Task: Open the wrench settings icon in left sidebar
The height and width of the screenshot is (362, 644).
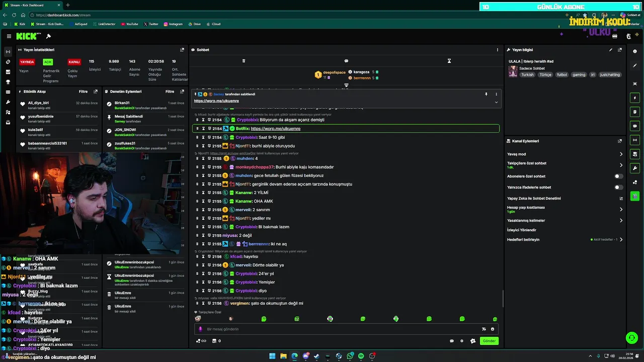Action: pos(8,102)
